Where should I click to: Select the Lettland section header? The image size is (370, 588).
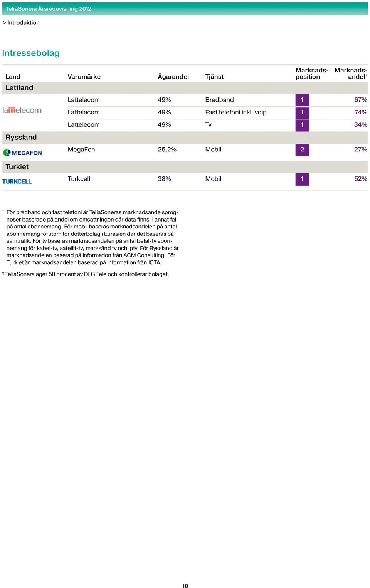[185, 88]
